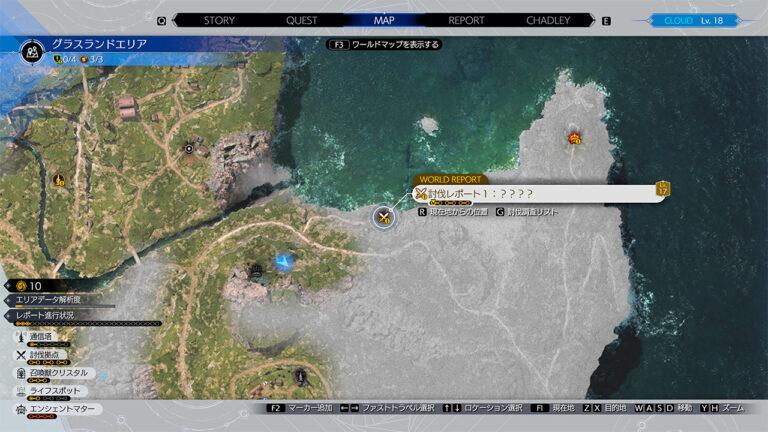Switch to the QUEST tab
Image resolution: width=768 pixels, height=432 pixels.
click(x=302, y=21)
